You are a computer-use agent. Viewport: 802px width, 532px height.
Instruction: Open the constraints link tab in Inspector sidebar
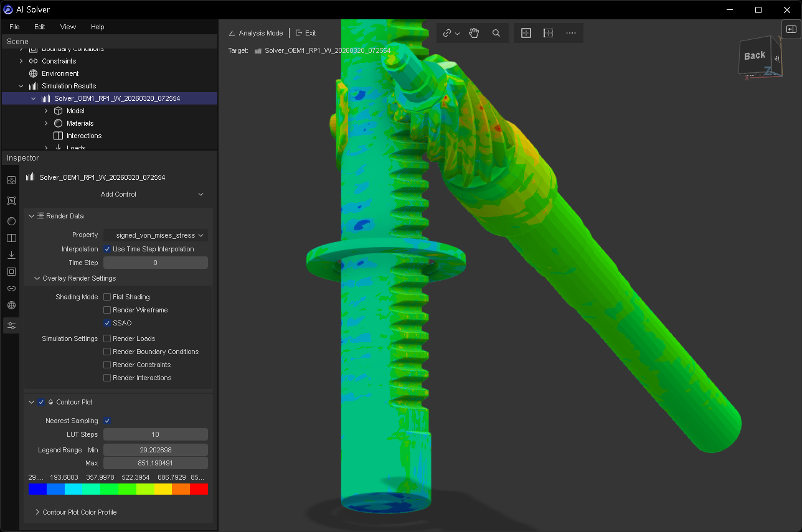click(11, 288)
